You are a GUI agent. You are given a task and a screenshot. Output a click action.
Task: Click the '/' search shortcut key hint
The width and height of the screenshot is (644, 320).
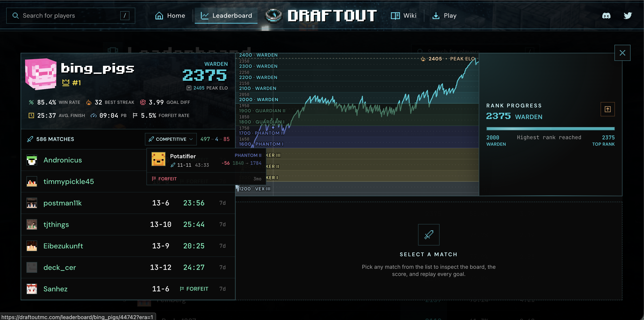[x=125, y=16]
